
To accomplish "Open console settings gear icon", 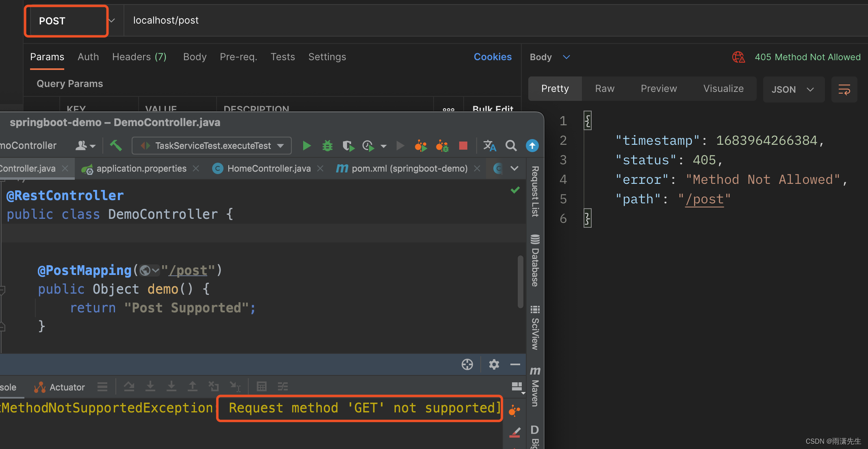I will [x=494, y=364].
